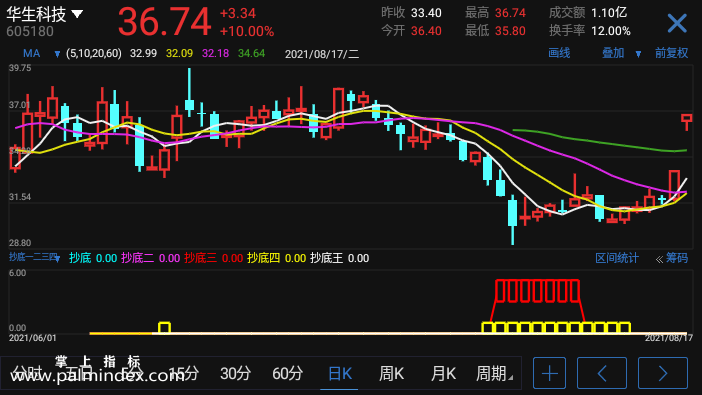
Task: Go to previous with left arrow button
Action: coord(602,373)
